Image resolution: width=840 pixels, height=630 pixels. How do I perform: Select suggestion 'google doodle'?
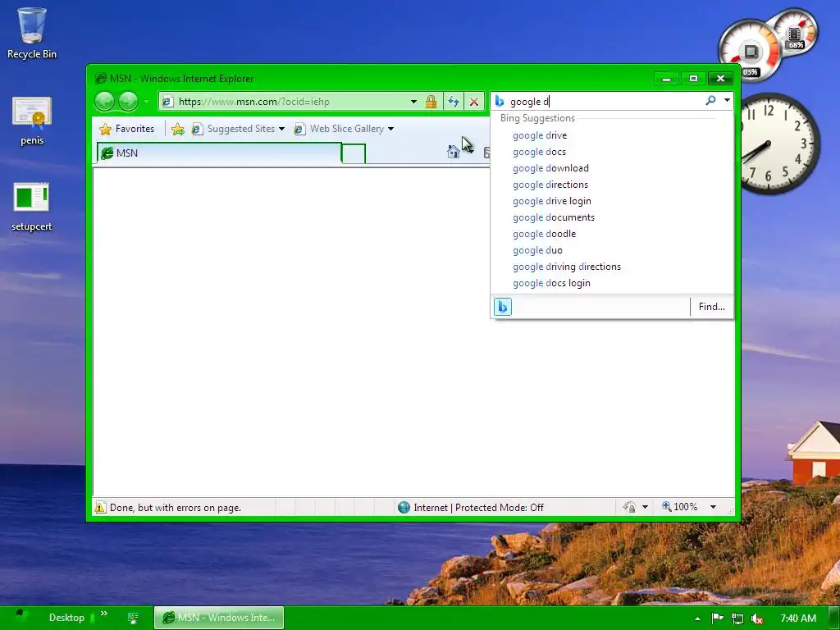click(545, 234)
